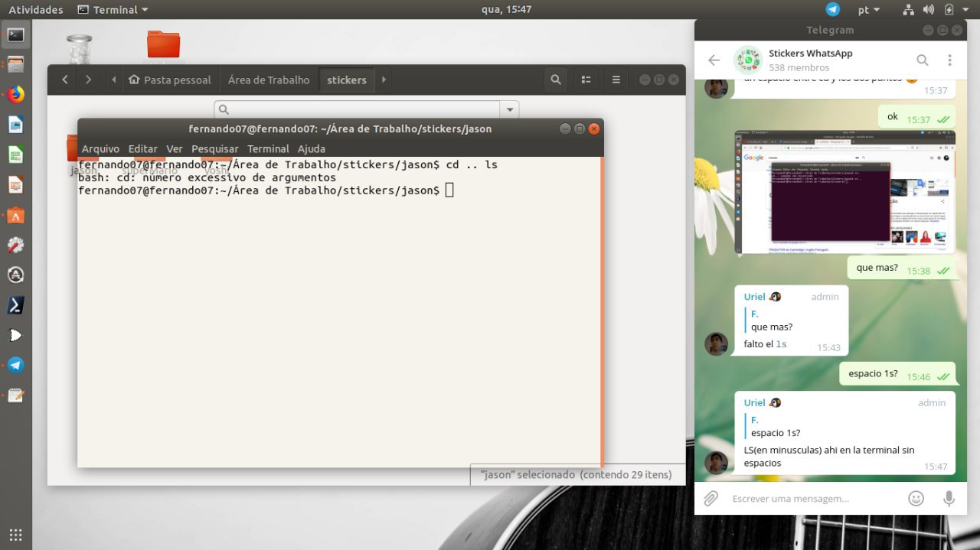Click the Telegram tray icon in top bar
This screenshot has width=980, height=550.
833,9
